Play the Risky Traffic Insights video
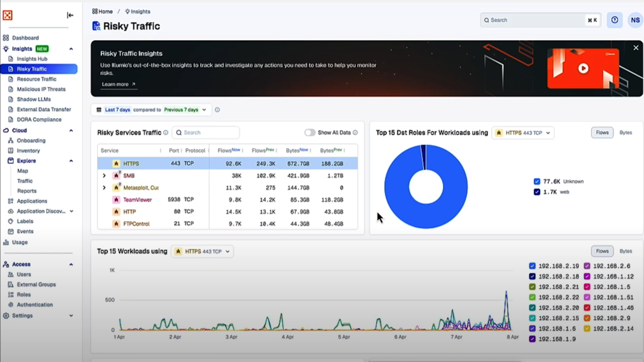This screenshot has height=362, width=644. 583,68
